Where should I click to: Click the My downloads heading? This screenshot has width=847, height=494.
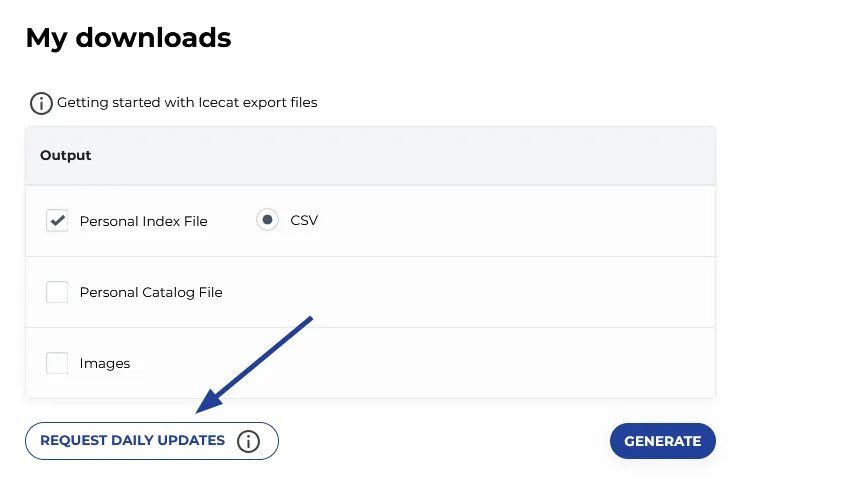128,38
